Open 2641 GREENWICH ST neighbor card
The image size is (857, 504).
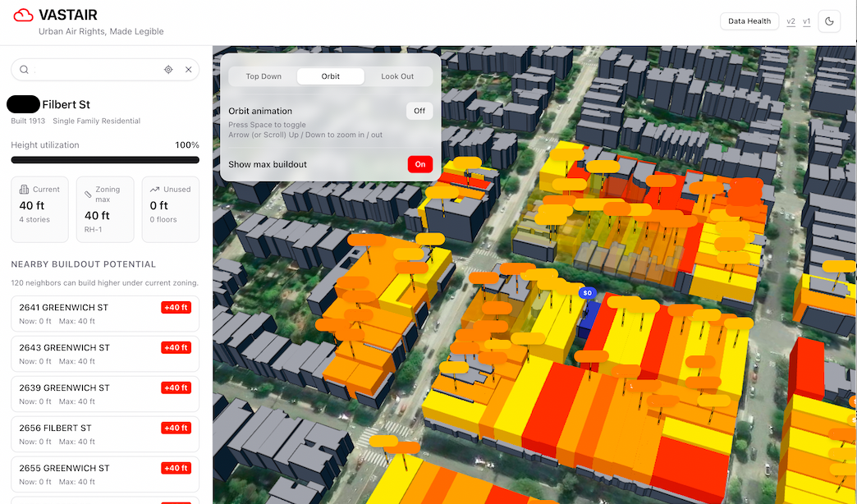(x=105, y=314)
